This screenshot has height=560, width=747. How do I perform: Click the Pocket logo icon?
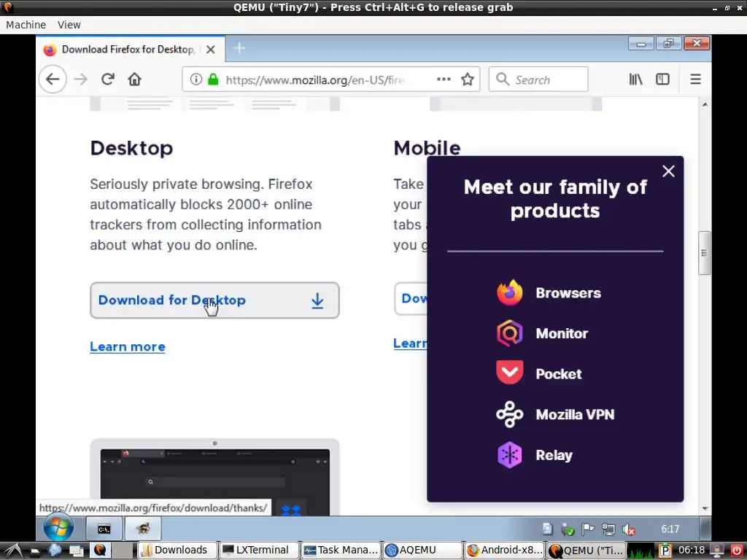click(x=510, y=372)
